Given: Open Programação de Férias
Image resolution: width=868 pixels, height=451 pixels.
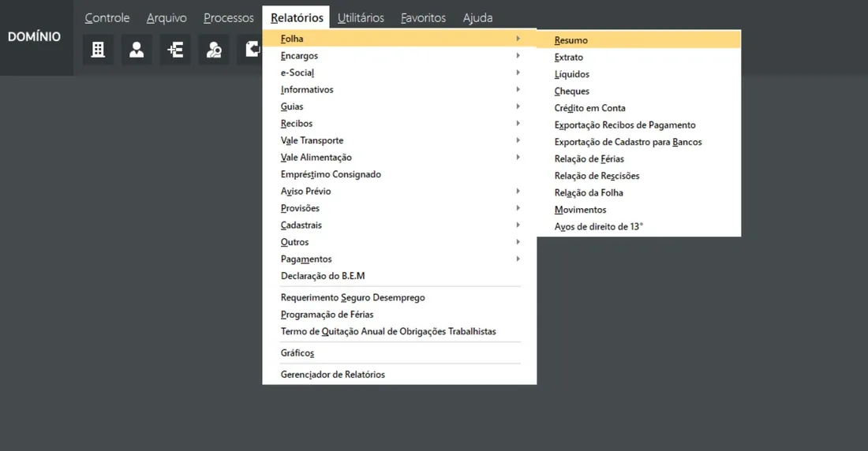Looking at the screenshot, I should click(x=400, y=315).
